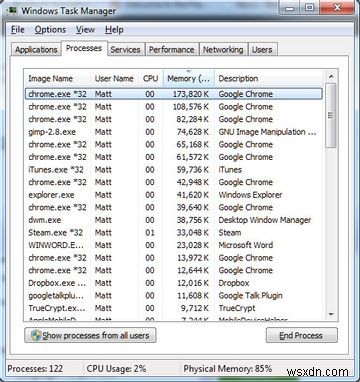Open the File menu
The image size is (360, 382).
point(18,30)
